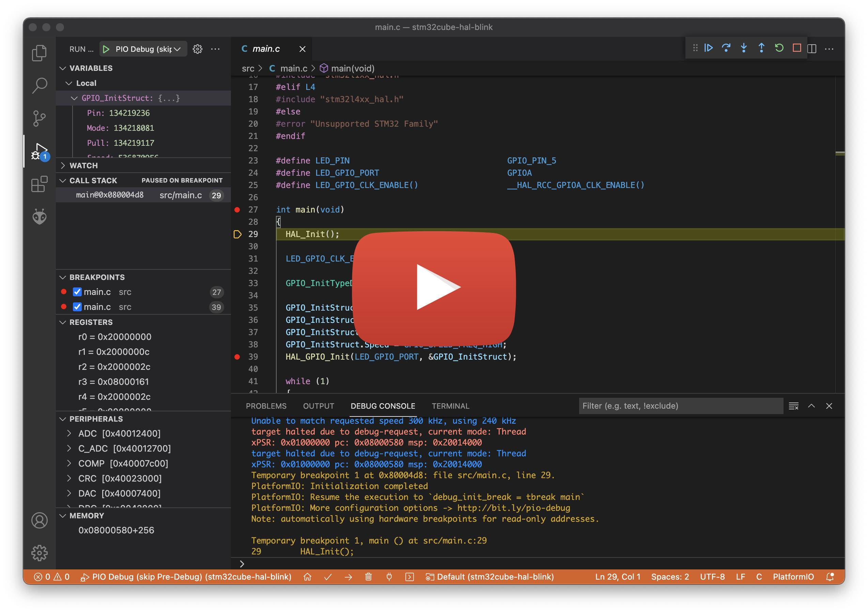Toggle the main.c line 27 breakpoint checkbox

[x=77, y=292]
